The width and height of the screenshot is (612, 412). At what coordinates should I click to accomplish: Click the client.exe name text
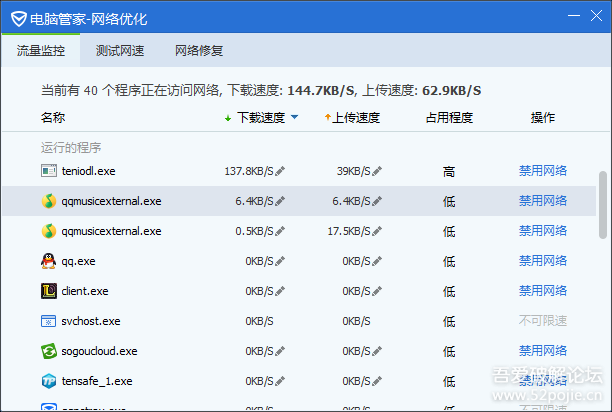click(85, 291)
